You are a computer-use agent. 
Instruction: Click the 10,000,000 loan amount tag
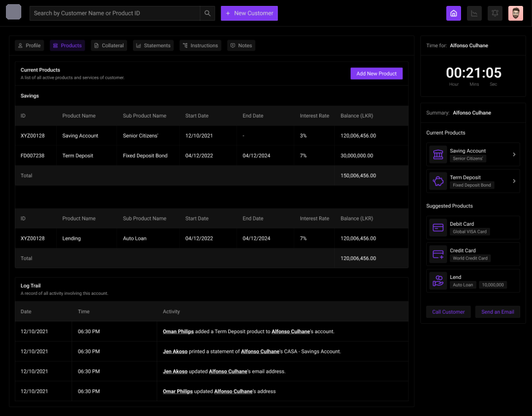click(493, 285)
